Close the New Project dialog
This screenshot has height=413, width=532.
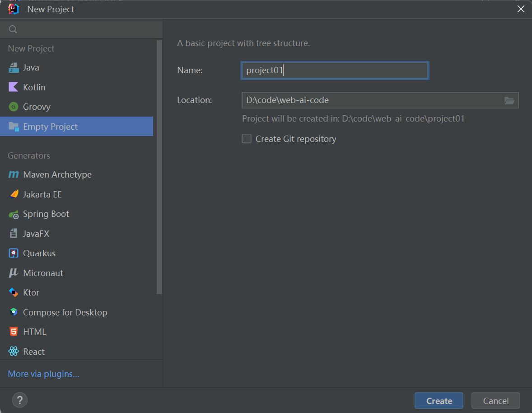[x=521, y=9]
